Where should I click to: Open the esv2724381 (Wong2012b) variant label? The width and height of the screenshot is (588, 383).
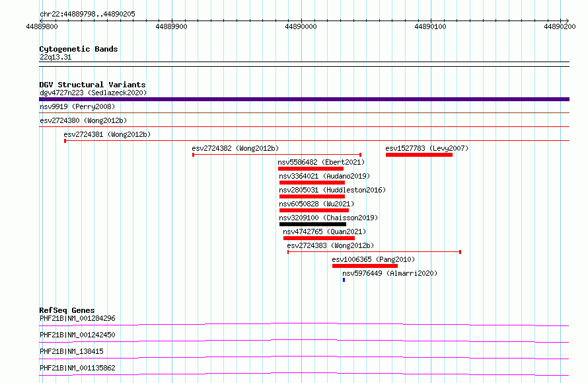tap(107, 134)
